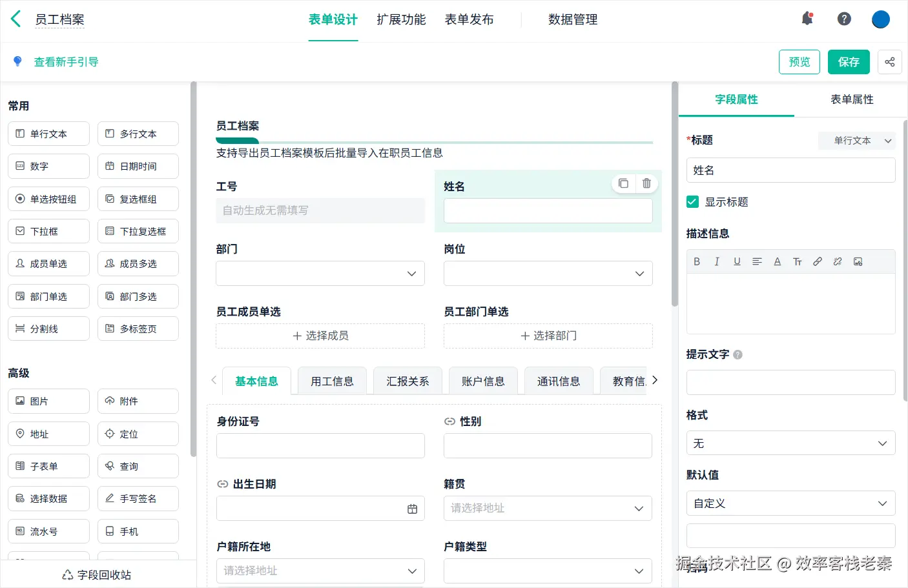
Task: Switch to the 表单设计 tab
Action: point(333,19)
